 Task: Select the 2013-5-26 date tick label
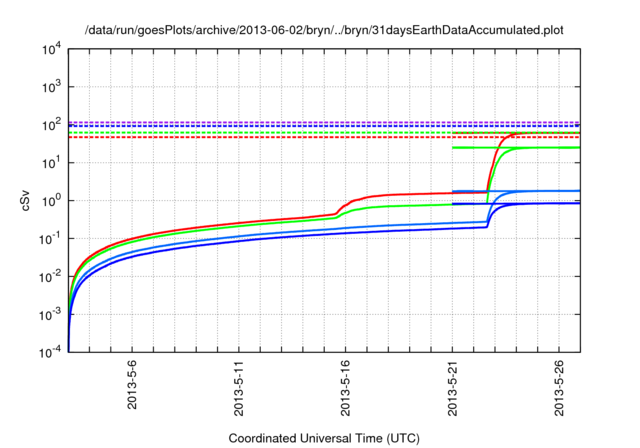(559, 383)
